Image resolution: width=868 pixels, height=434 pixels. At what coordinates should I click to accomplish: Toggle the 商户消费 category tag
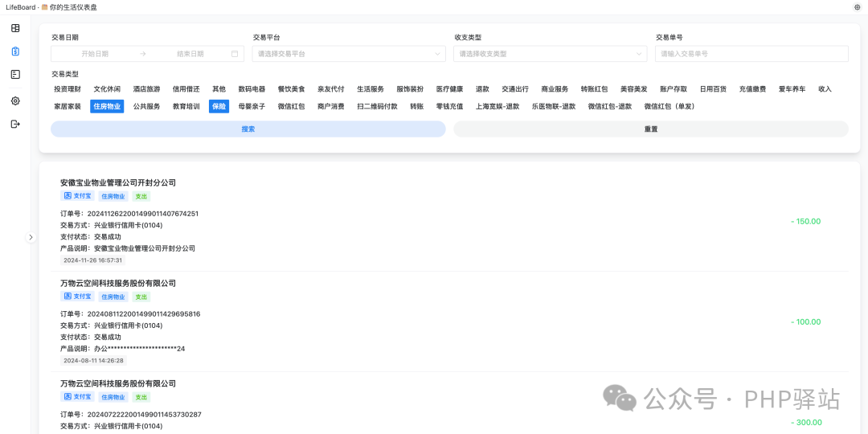click(x=331, y=106)
